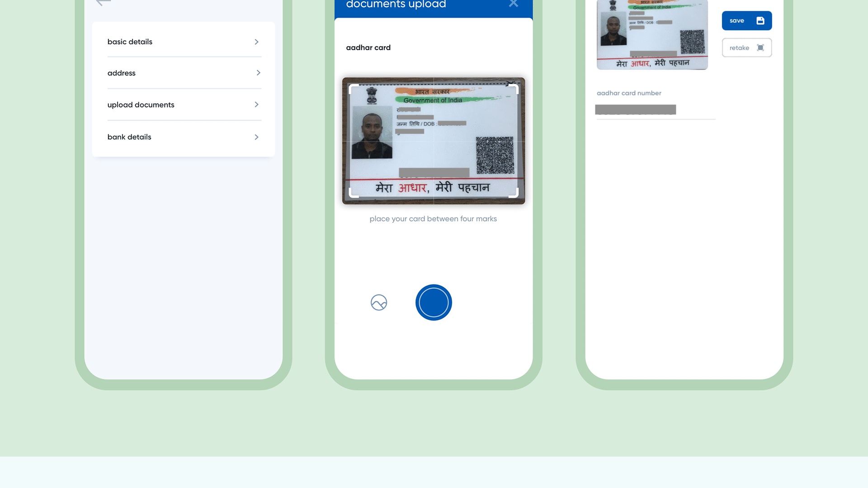Image resolution: width=868 pixels, height=488 pixels.
Task: Click the retake scan frame icon
Action: pyautogui.click(x=760, y=48)
